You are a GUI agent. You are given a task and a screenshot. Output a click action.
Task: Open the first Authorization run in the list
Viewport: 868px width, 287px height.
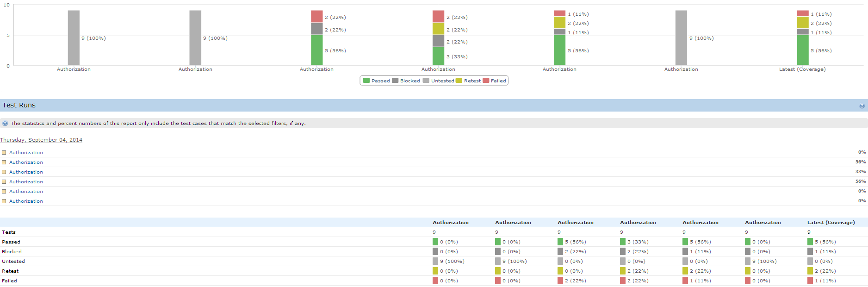tap(26, 153)
